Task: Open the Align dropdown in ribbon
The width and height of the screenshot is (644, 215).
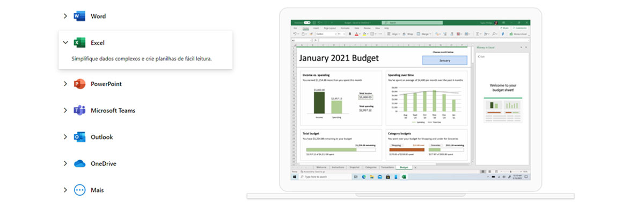Action: [x=393, y=34]
